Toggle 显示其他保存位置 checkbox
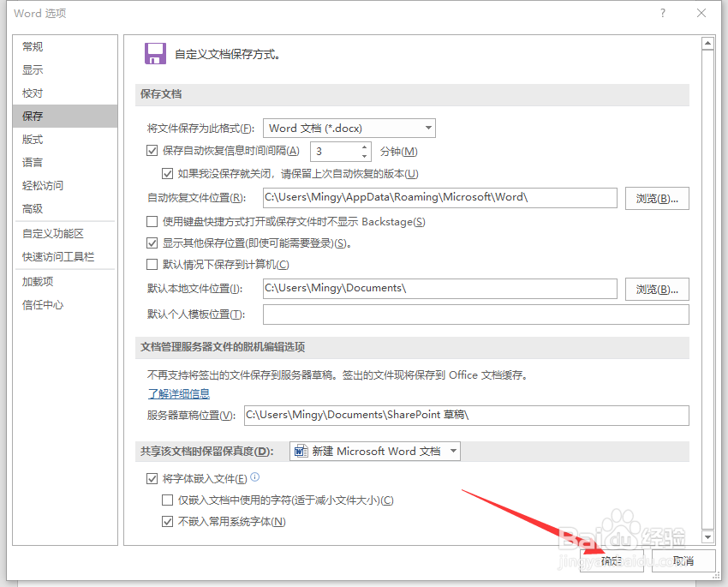Screen dimensions: 728x587 152,243
